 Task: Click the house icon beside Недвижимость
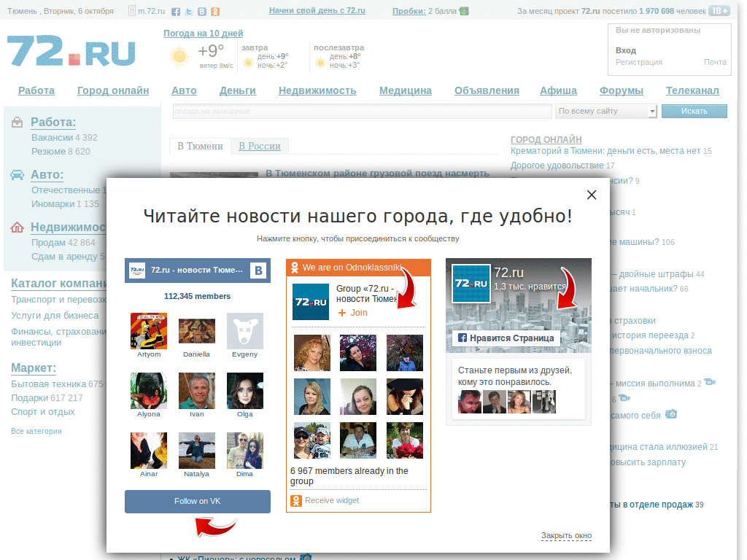coord(18,227)
